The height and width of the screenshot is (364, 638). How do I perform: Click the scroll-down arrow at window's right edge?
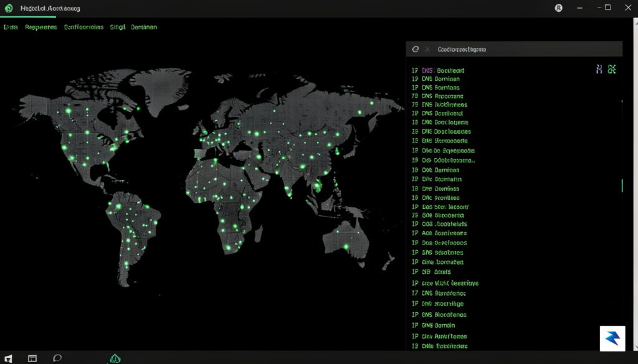tap(636, 348)
